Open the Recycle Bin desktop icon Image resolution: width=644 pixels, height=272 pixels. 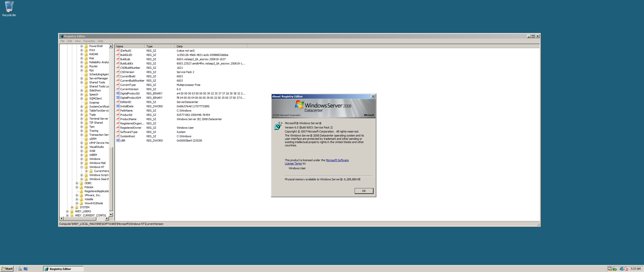(x=9, y=9)
